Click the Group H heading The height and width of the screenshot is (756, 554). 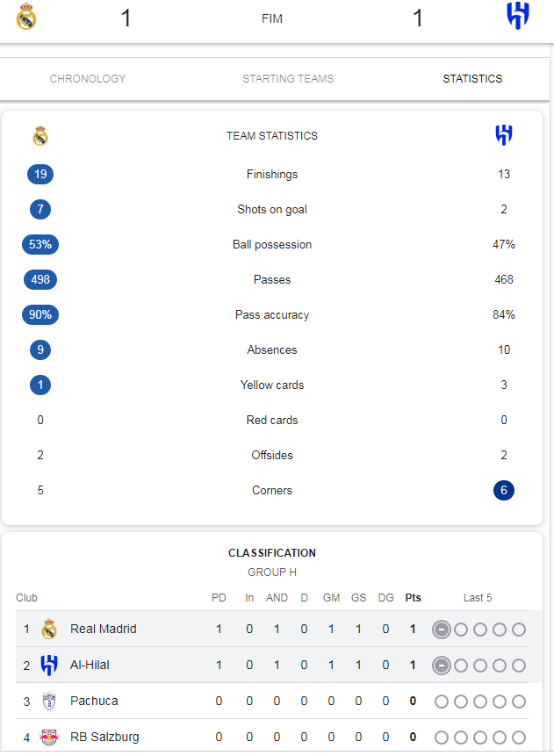point(272,572)
